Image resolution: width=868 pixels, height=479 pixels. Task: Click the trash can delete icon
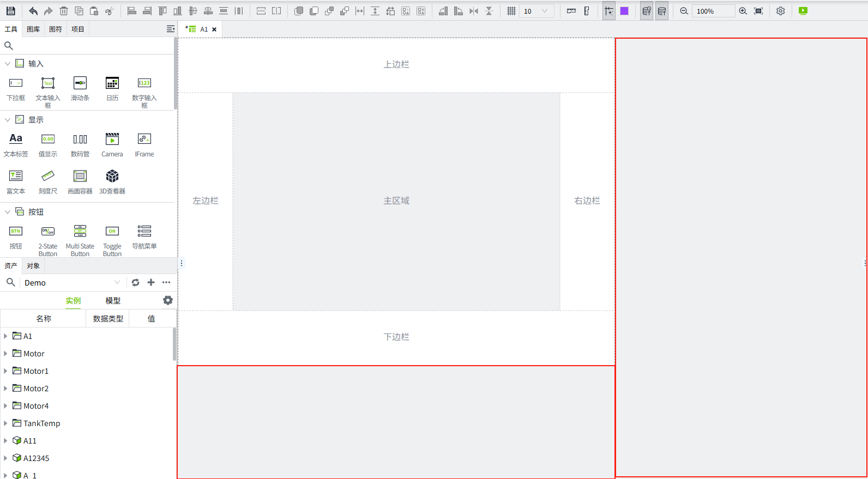(64, 11)
